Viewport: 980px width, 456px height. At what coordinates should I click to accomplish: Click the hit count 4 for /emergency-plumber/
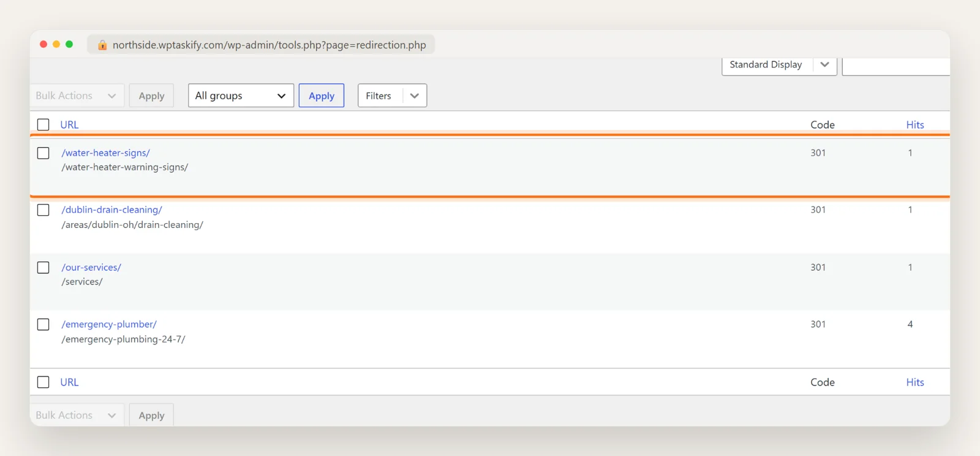coord(910,324)
